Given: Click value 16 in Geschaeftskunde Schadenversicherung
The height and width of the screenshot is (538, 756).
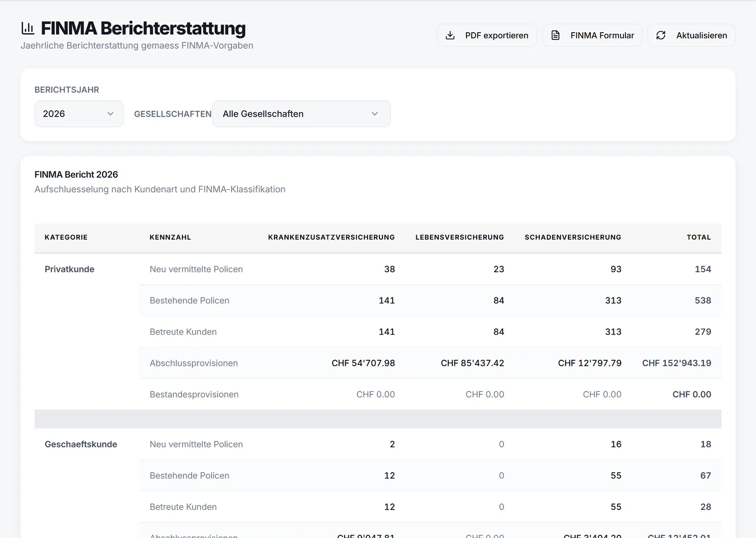Looking at the screenshot, I should (616, 444).
